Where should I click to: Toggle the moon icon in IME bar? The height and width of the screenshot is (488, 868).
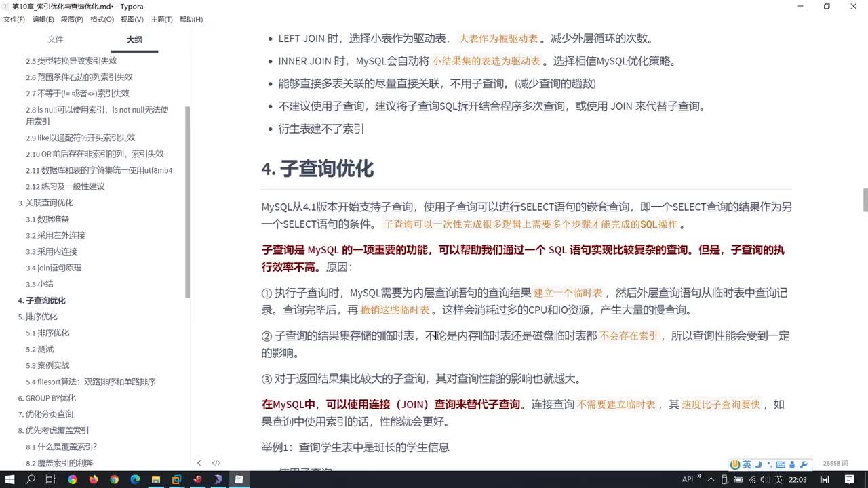pos(758,464)
